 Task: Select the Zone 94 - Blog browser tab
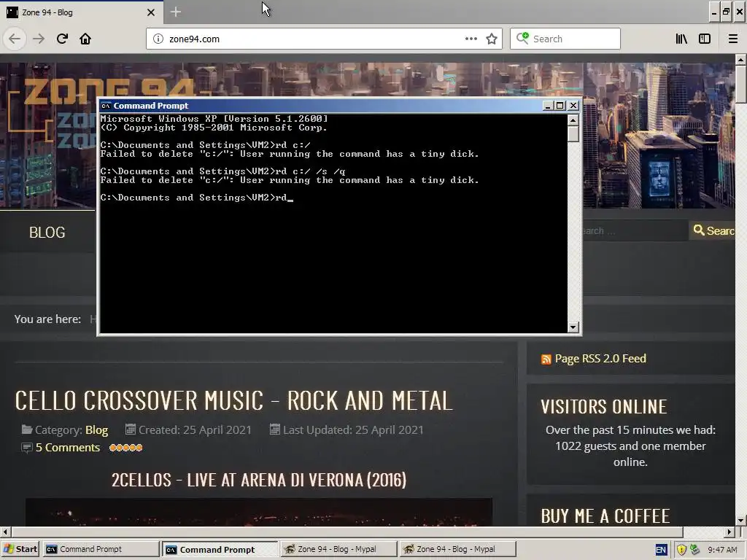pos(82,12)
